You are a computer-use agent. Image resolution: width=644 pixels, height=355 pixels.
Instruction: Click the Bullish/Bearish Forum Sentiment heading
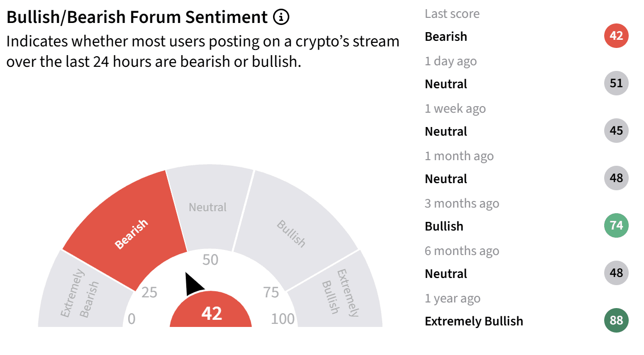click(137, 17)
